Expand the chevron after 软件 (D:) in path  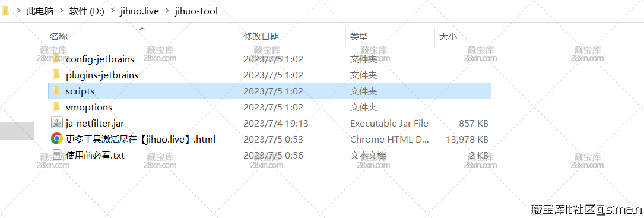click(x=112, y=11)
